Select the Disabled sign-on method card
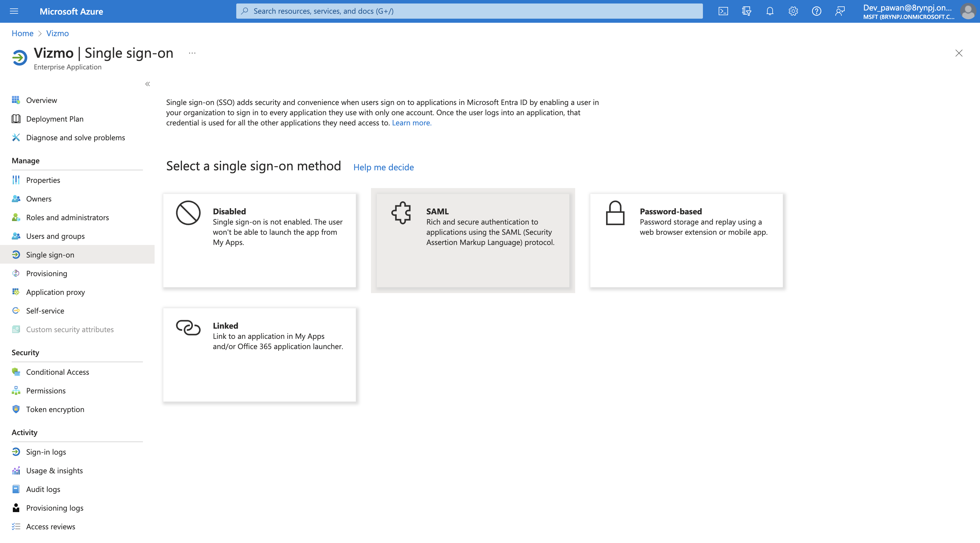This screenshot has width=980, height=543. (x=260, y=240)
